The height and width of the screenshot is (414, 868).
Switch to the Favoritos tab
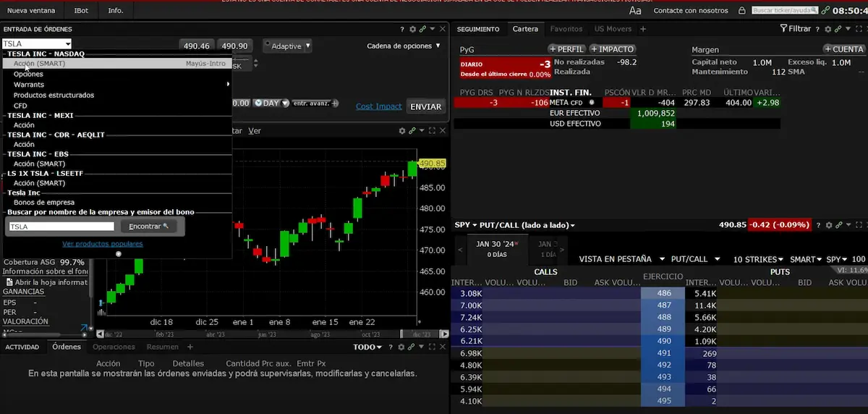coord(566,29)
